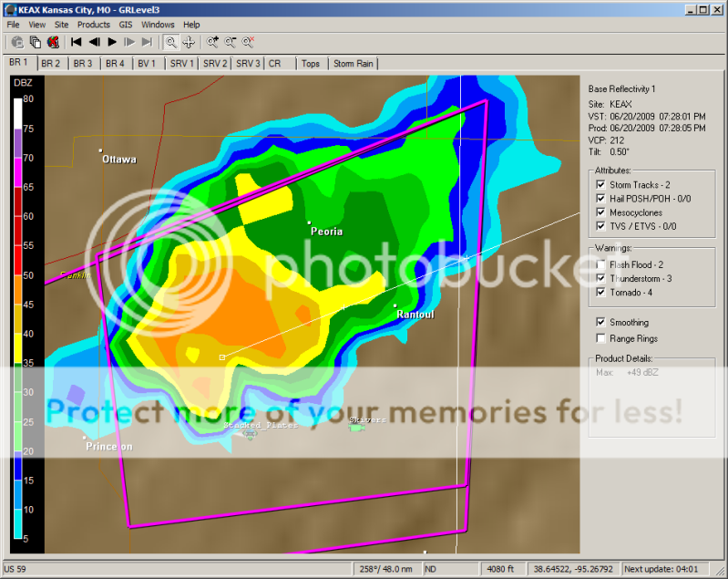The height and width of the screenshot is (579, 728).
Task: Select the pan crosshair tool
Action: click(189, 42)
